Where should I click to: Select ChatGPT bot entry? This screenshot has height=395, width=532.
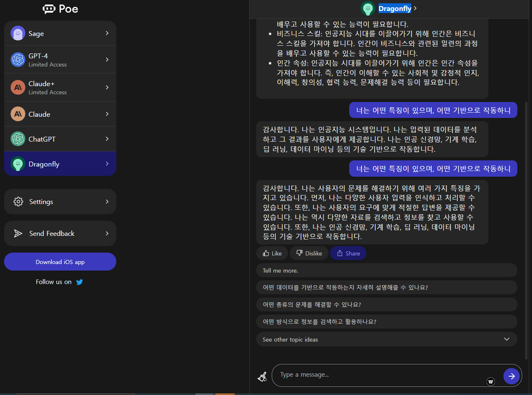tap(60, 139)
